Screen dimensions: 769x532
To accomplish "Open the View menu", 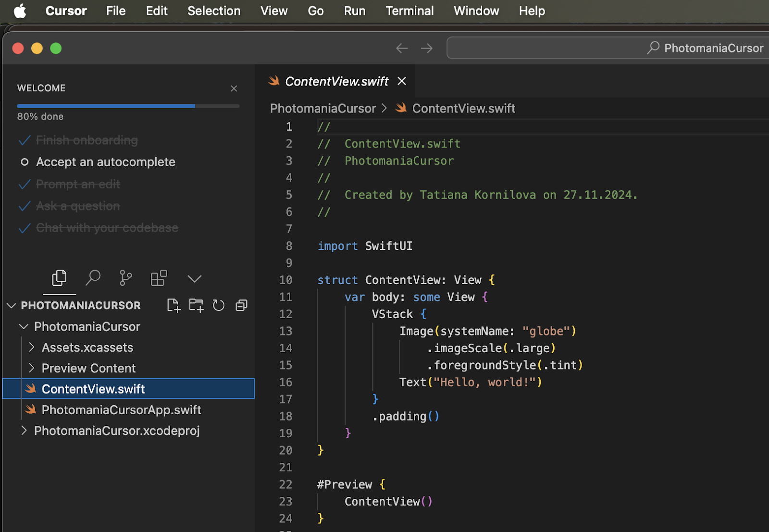I will click(x=274, y=11).
